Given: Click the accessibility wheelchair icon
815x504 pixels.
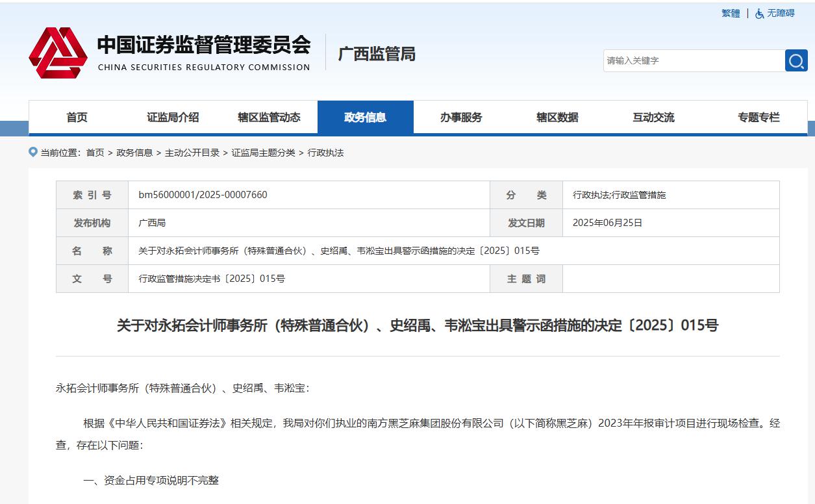Looking at the screenshot, I should [759, 14].
